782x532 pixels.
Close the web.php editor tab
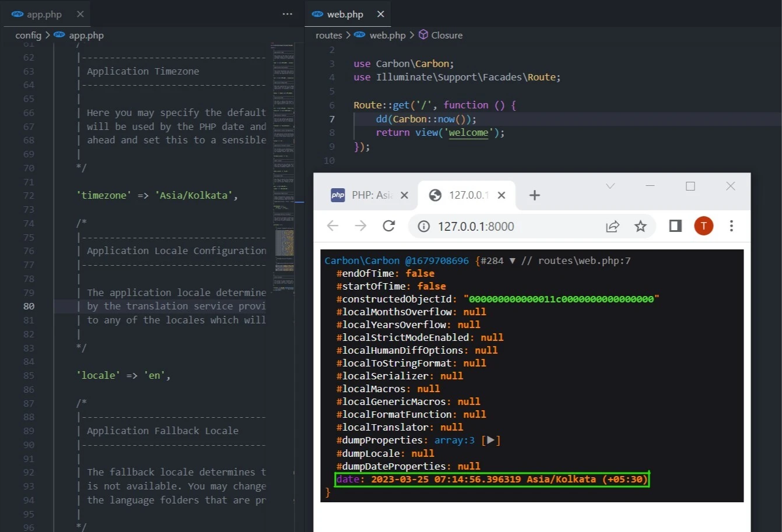(380, 14)
